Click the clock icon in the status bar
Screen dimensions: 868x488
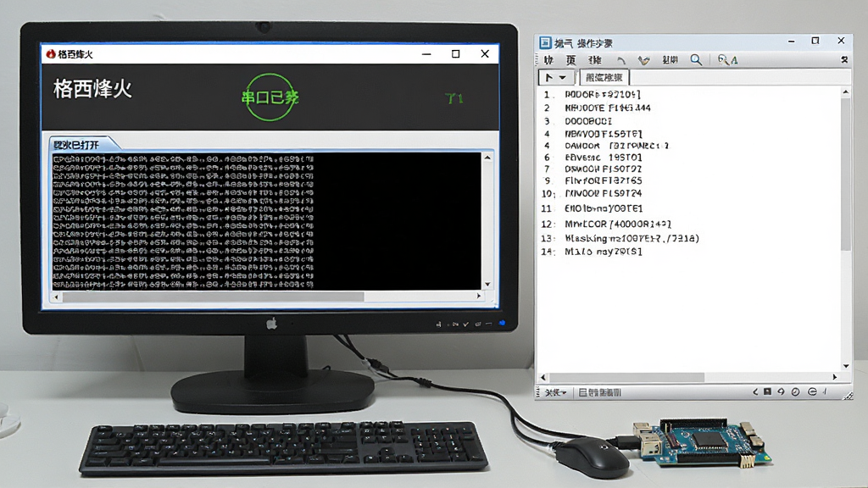(x=795, y=391)
